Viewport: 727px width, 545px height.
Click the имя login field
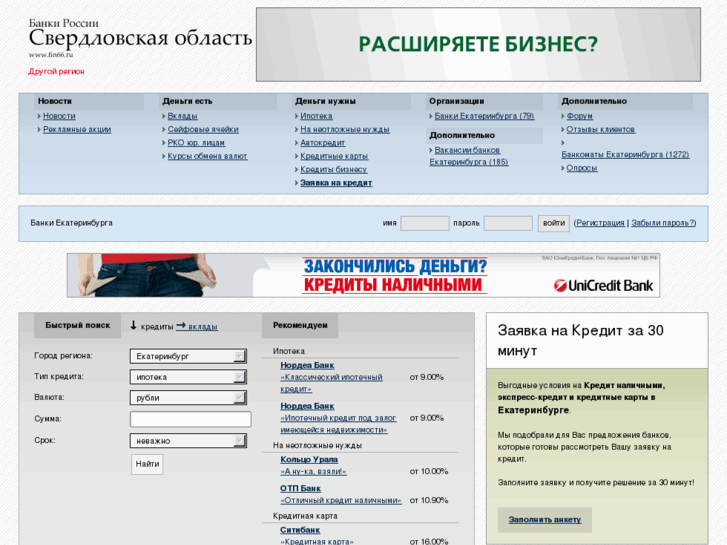425,223
